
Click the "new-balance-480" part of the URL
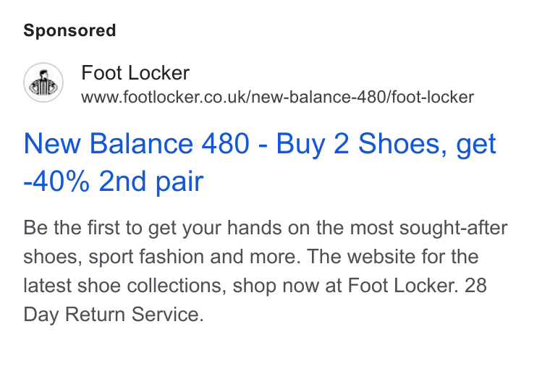click(318, 97)
